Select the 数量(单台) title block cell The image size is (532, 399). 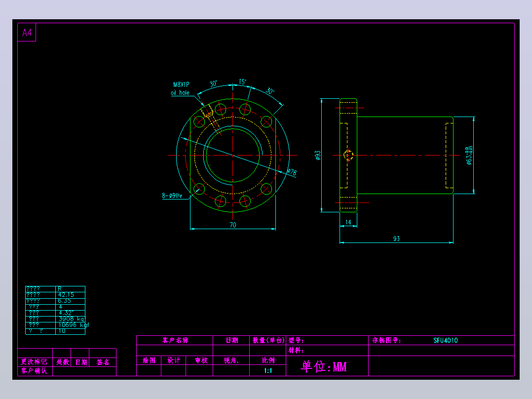(x=268, y=340)
